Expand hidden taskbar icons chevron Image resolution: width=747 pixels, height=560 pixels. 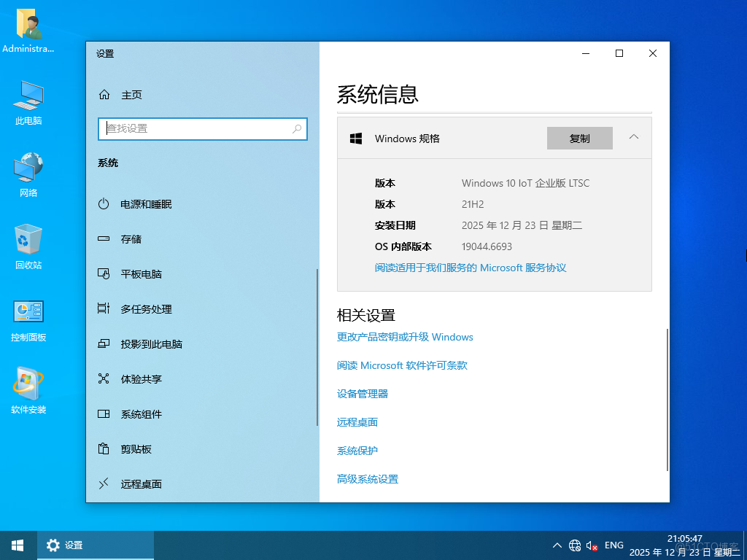tap(557, 545)
